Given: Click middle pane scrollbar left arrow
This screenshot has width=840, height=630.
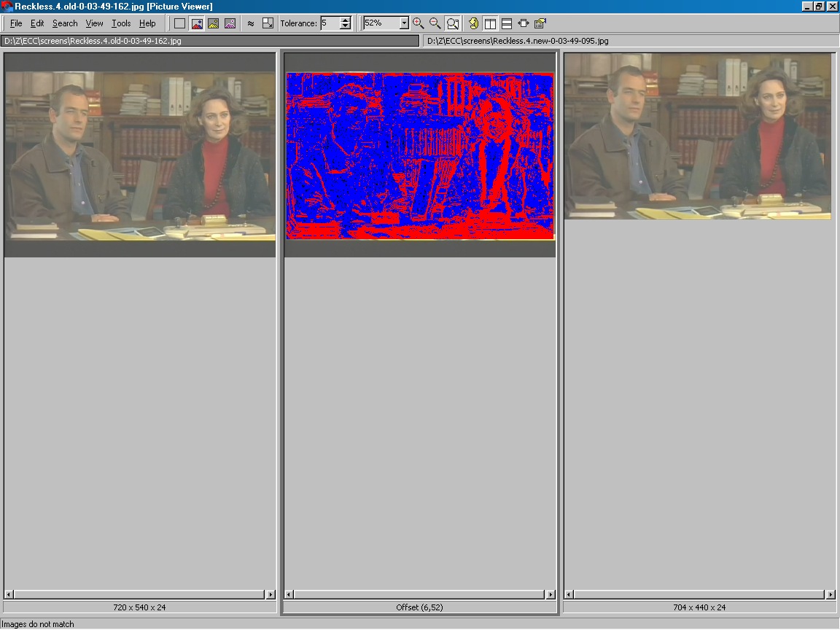Looking at the screenshot, I should [x=289, y=594].
